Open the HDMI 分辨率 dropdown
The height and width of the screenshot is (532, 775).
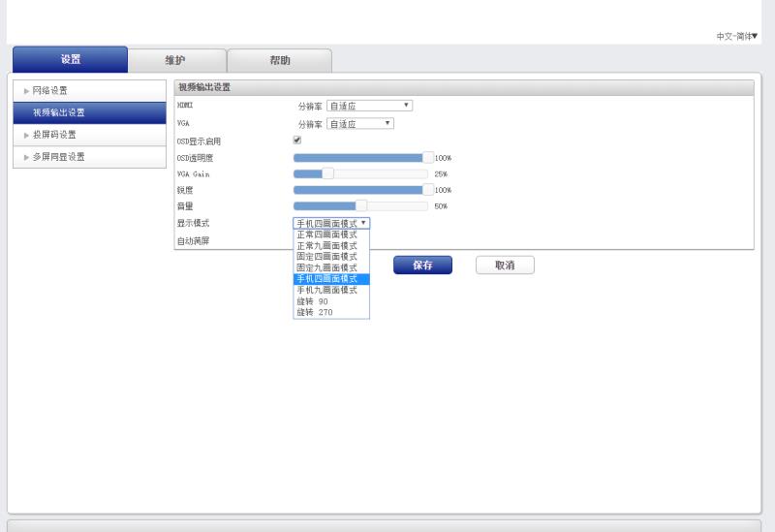click(370, 106)
